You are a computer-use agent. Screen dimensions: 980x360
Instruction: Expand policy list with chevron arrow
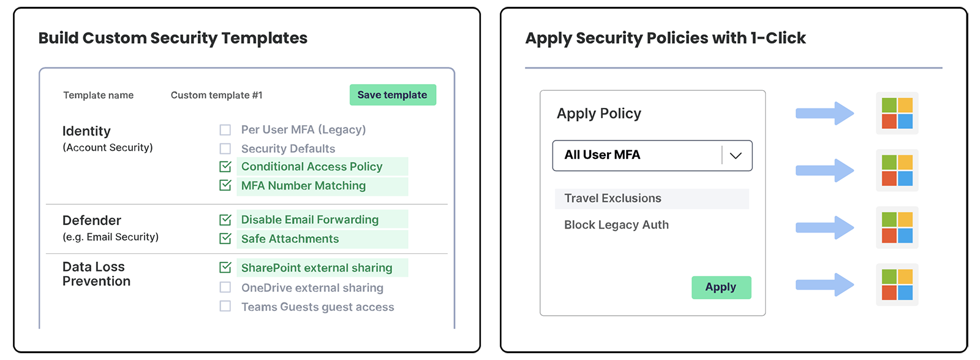pos(736,156)
